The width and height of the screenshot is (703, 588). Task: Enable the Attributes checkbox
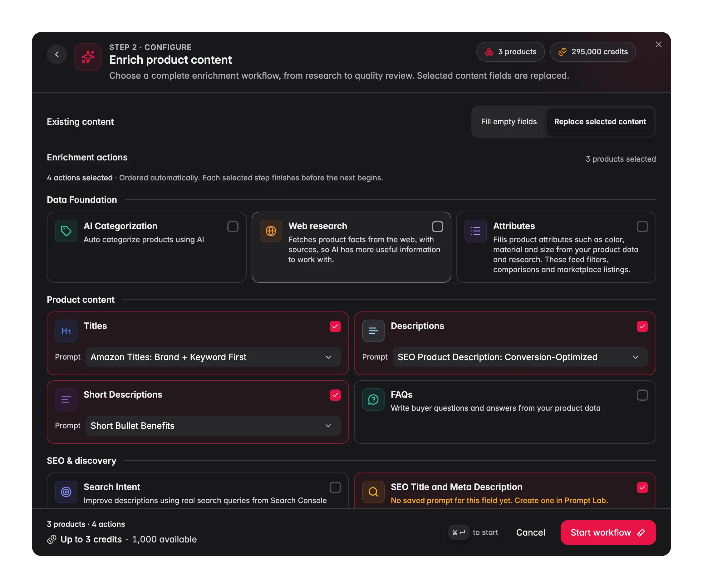[642, 227]
